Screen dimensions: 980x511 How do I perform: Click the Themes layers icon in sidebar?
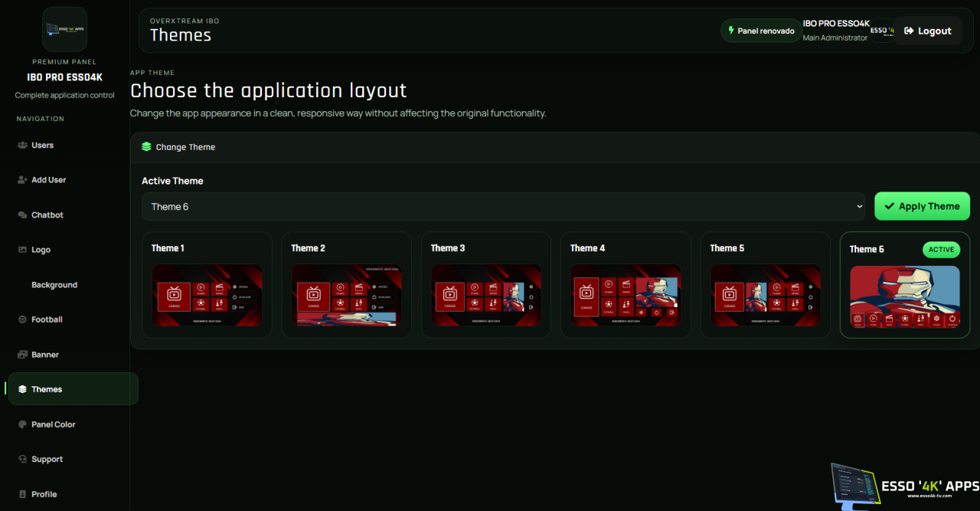point(22,389)
